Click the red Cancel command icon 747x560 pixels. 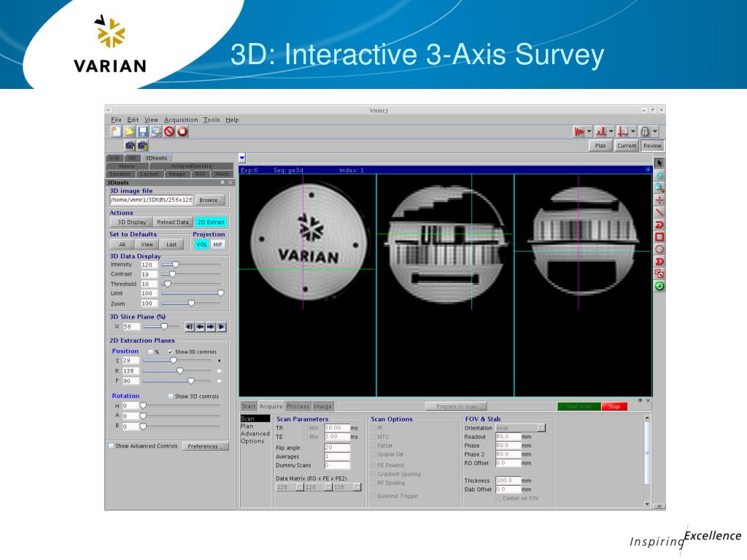pos(169,132)
